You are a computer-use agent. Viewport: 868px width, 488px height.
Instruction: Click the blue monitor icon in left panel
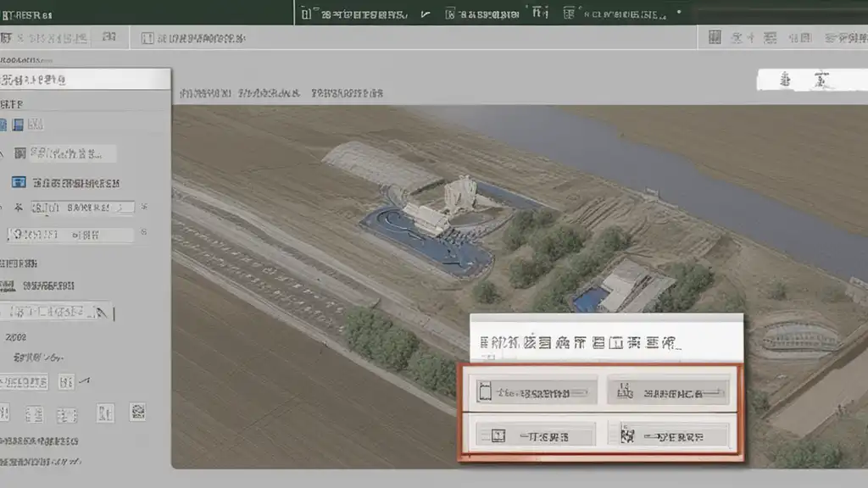(19, 182)
